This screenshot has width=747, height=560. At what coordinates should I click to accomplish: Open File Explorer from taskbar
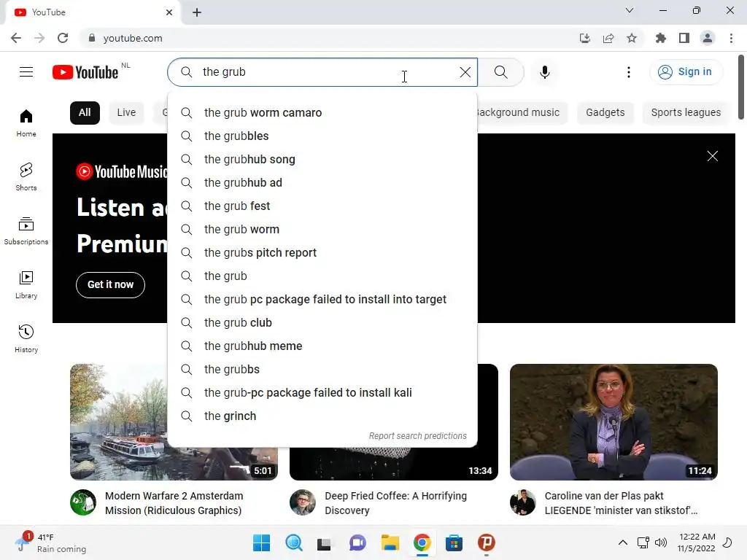click(x=390, y=542)
